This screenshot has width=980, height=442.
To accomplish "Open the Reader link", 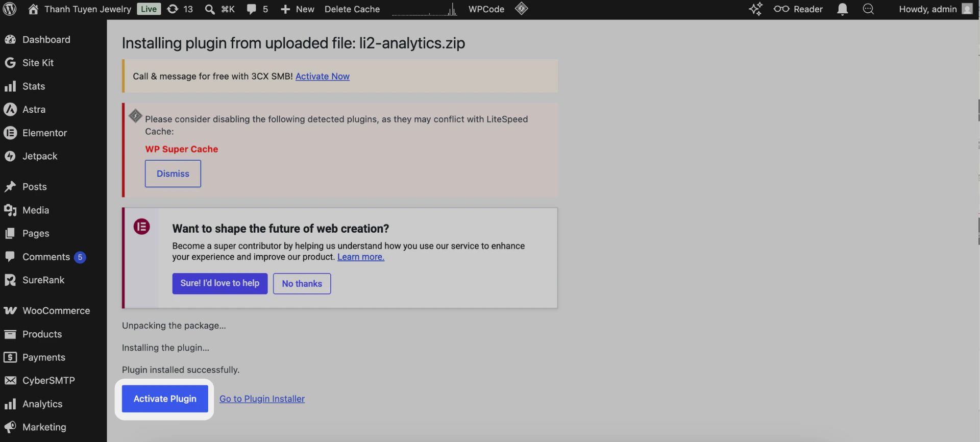I will 798,9.
